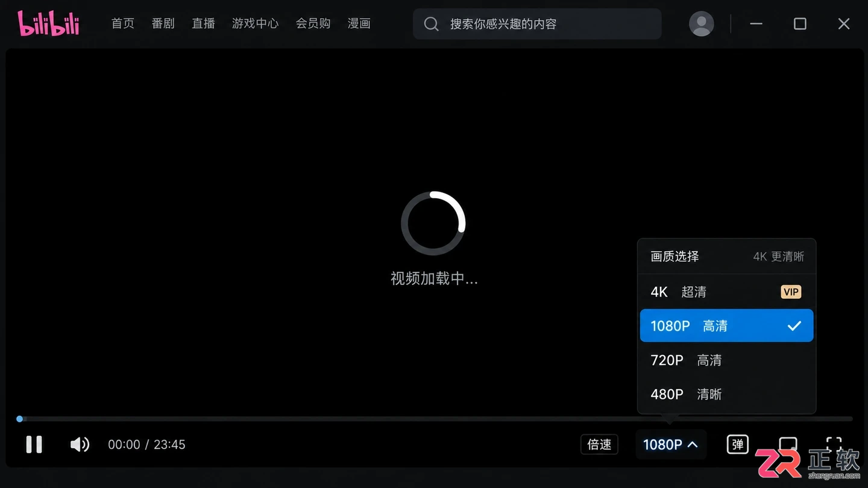Select 720P 高清 quality option
This screenshot has width=868, height=488.
726,360
